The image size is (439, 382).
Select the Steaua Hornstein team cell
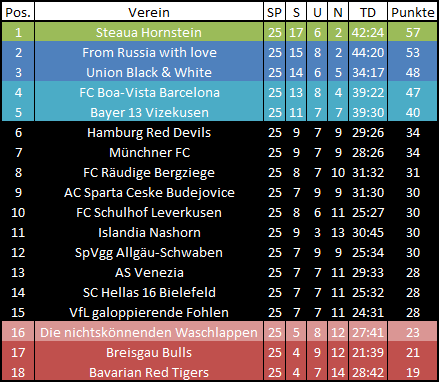tap(149, 32)
